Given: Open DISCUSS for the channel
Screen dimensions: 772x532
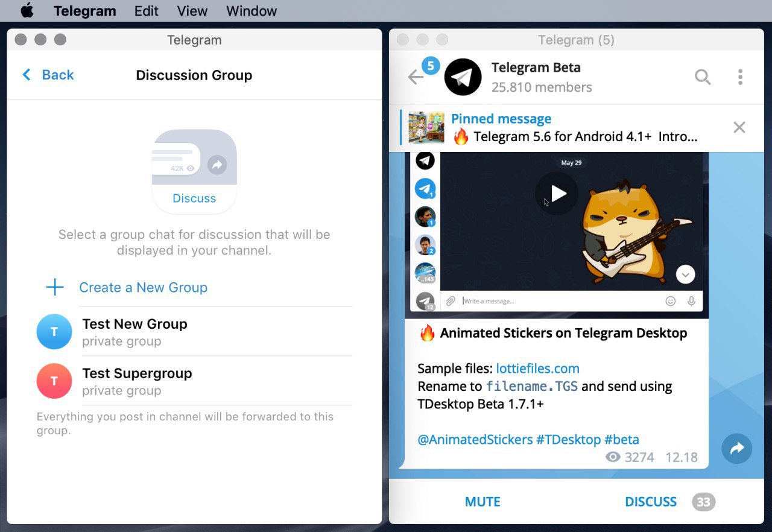Looking at the screenshot, I should (651, 502).
